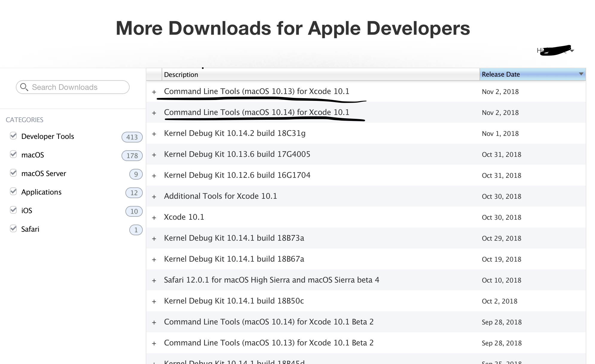
Task: Click the search magnifier icon
Action: pyautogui.click(x=24, y=87)
